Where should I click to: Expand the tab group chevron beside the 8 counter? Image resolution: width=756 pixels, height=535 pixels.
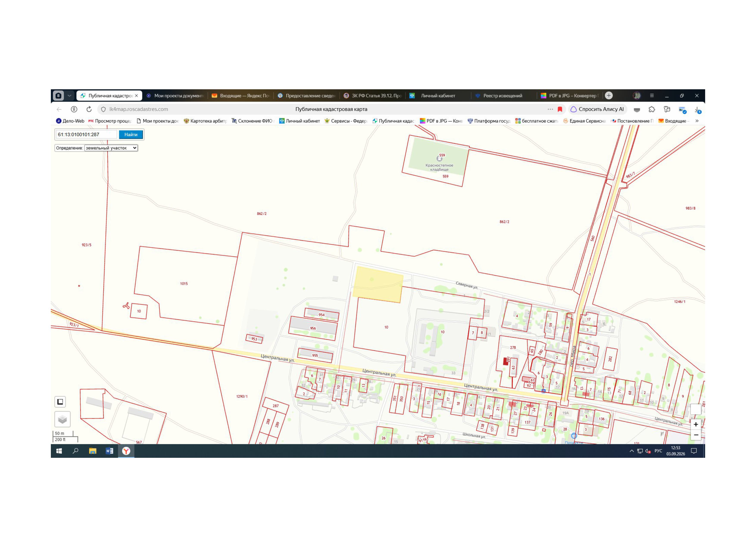(x=69, y=96)
